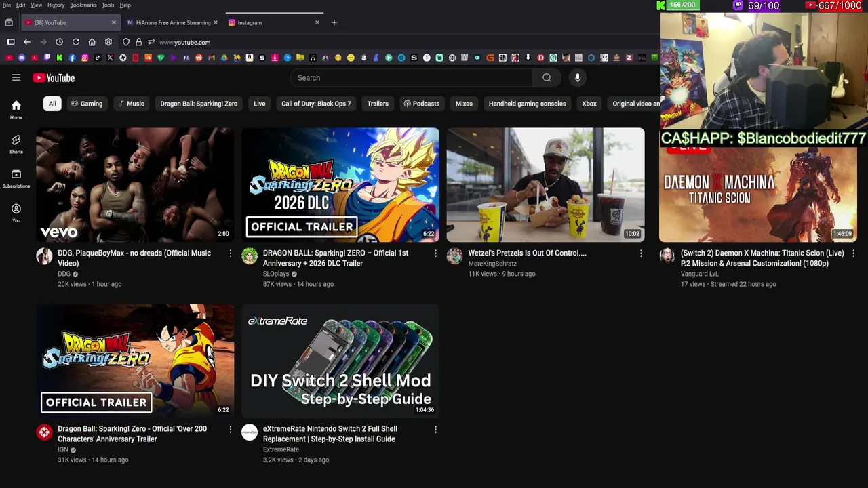Filter feed by Gaming chip
The width and height of the screenshot is (868, 488).
click(87, 104)
